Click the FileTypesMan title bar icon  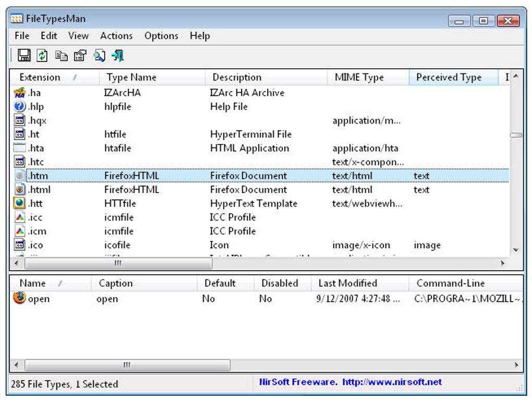coord(17,18)
